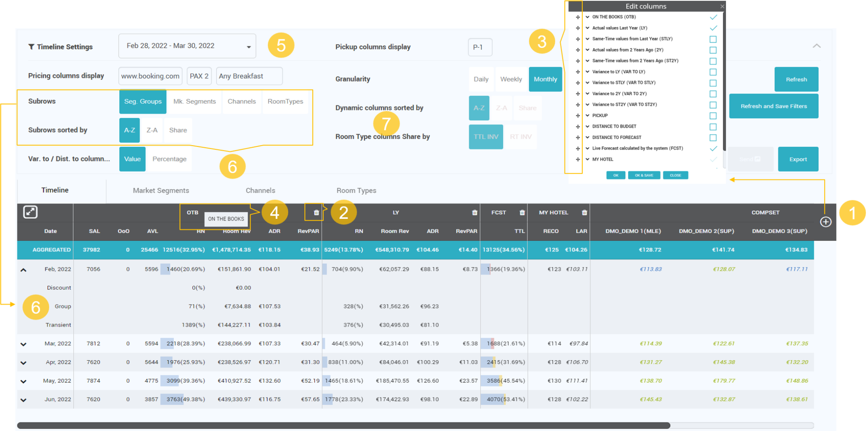The image size is (868, 431).
Task: Switch to the Market Segments tab
Action: [161, 191]
